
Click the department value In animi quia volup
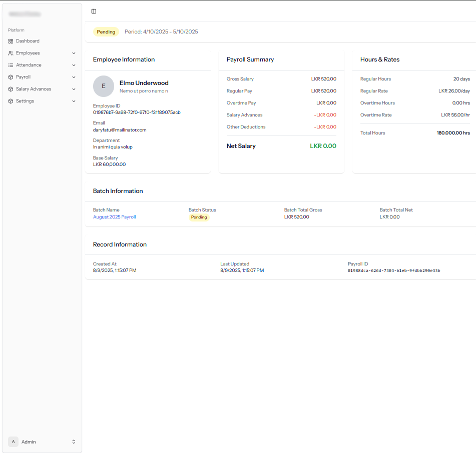pos(113,147)
